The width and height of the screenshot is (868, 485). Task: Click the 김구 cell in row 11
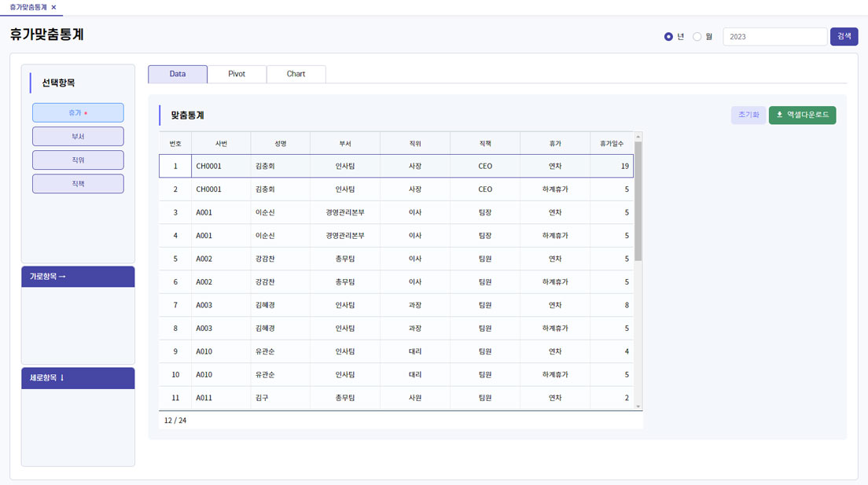coord(281,398)
